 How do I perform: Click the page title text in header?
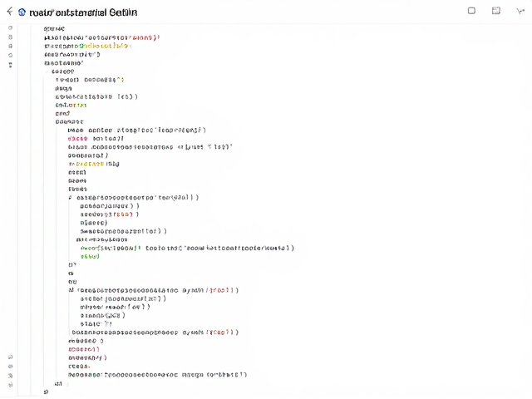tap(83, 12)
